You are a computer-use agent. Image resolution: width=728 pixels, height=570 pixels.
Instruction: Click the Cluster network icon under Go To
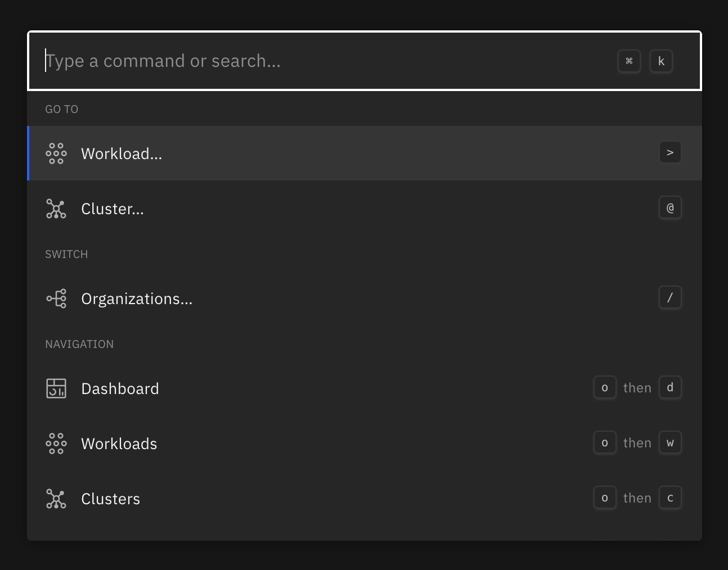pos(56,209)
